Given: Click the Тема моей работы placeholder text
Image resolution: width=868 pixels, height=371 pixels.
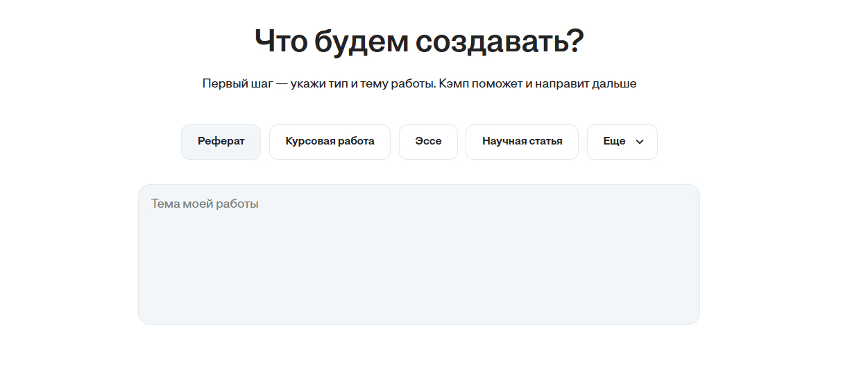Looking at the screenshot, I should 205,204.
